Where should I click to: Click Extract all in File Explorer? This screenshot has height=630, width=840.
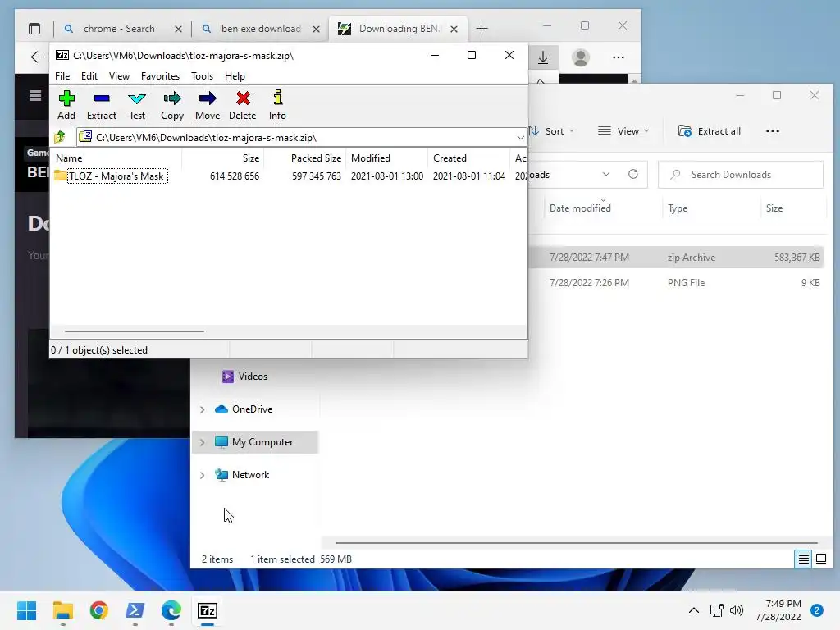click(x=710, y=131)
